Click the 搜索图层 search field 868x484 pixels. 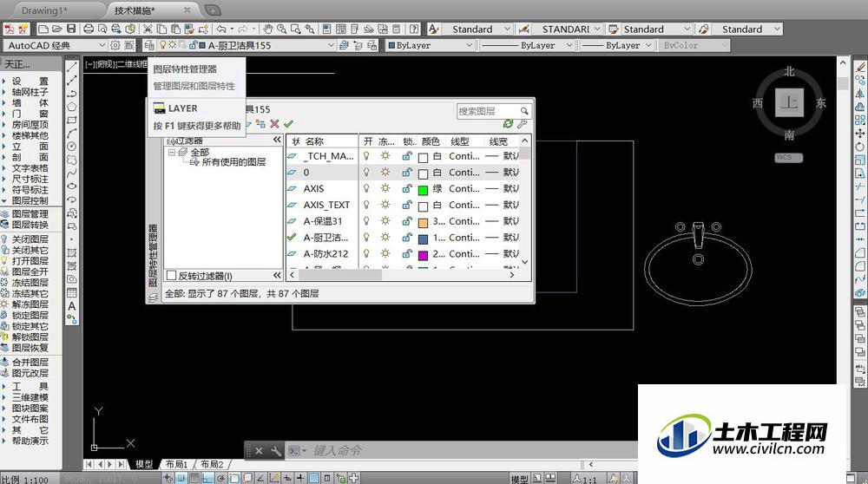point(494,111)
